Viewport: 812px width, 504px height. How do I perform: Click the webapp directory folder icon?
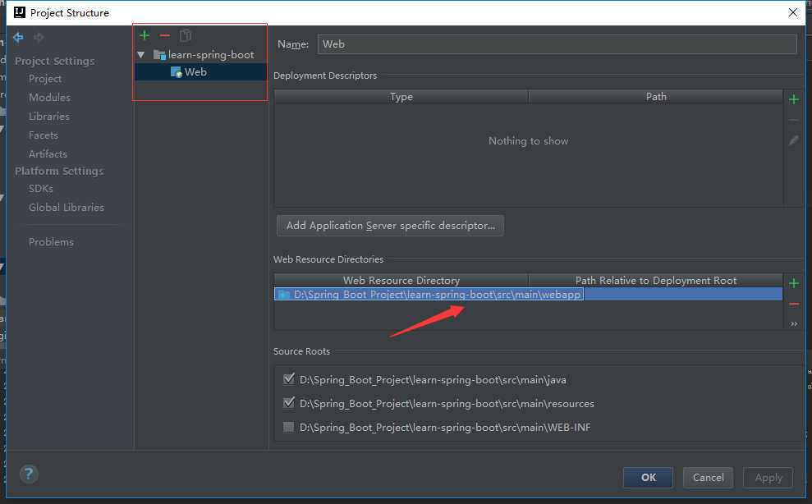(x=284, y=294)
